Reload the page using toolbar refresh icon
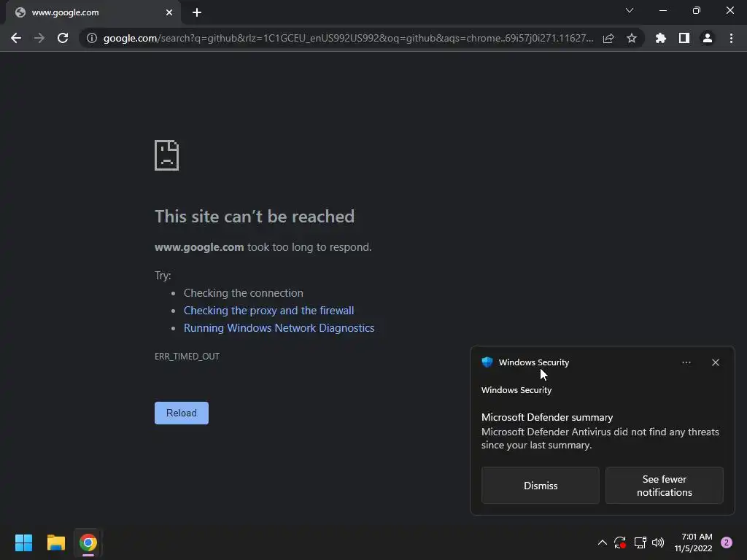The height and width of the screenshot is (560, 747). (63, 38)
